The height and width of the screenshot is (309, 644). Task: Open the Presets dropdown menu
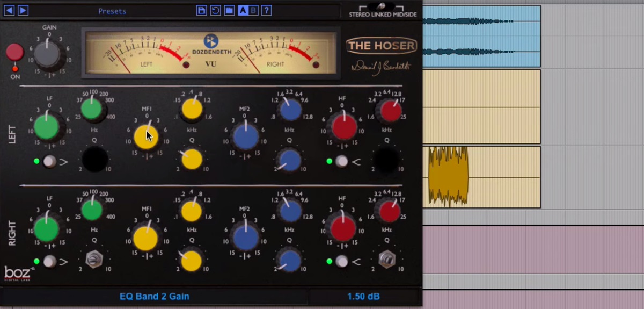pos(112,11)
